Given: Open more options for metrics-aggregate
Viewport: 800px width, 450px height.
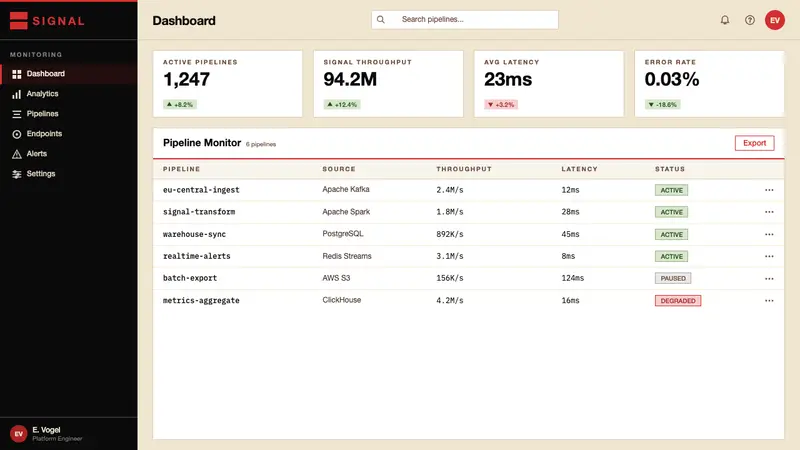Looking at the screenshot, I should [x=769, y=301].
